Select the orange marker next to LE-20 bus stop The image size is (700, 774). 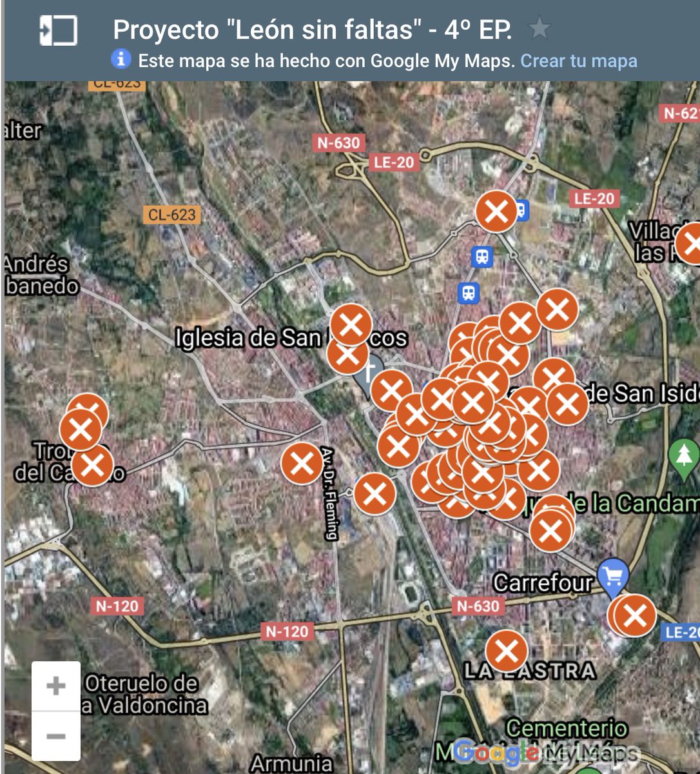coord(496,211)
